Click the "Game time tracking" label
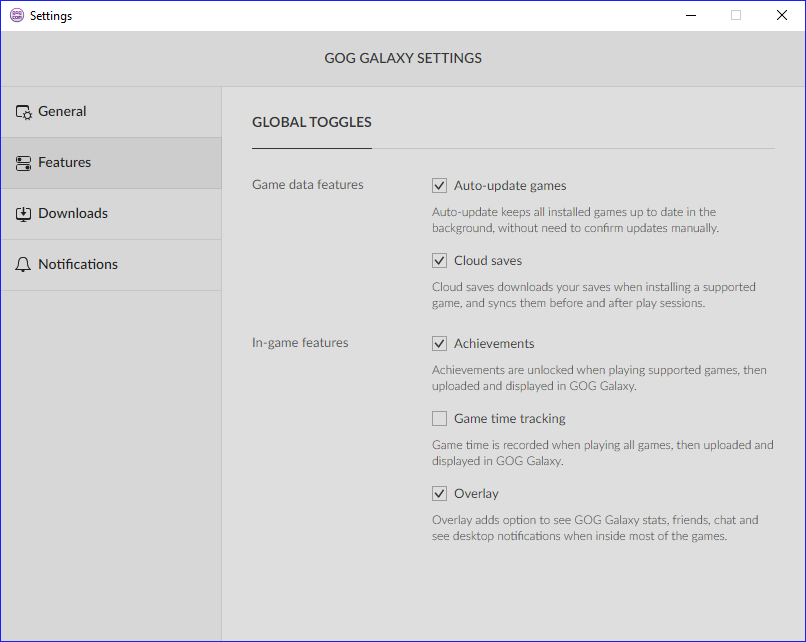 pyautogui.click(x=509, y=419)
